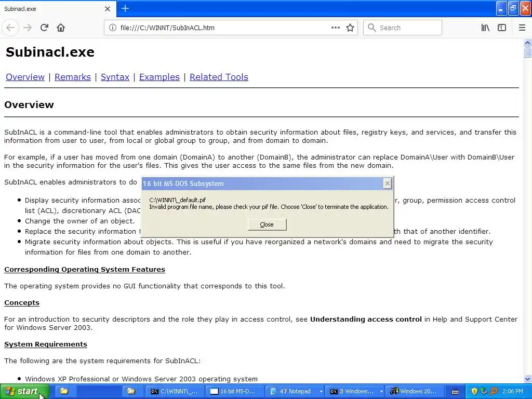The width and height of the screenshot is (532, 399).
Task: Open a new tab with plus button
Action: coord(125,8)
